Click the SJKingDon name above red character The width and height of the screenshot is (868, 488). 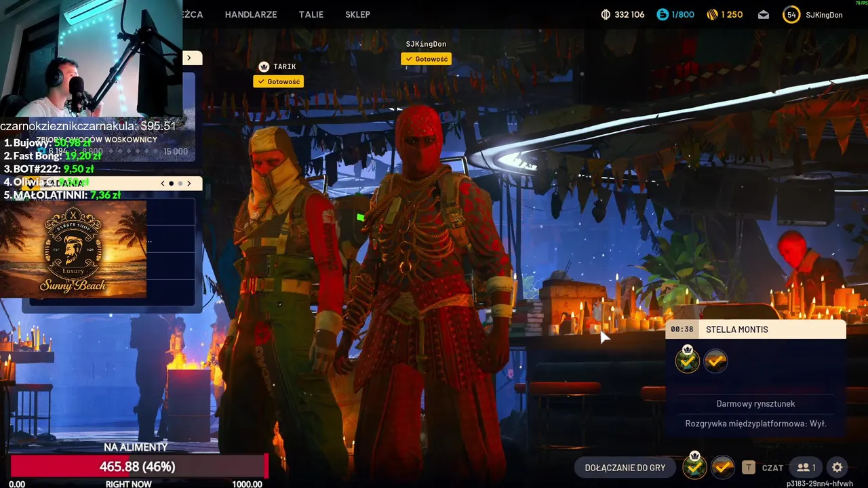(426, 44)
